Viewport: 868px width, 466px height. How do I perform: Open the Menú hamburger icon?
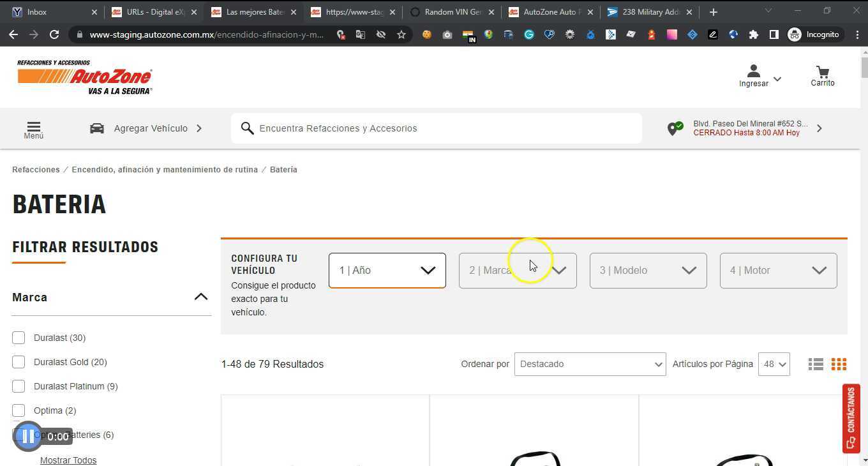(x=33, y=128)
